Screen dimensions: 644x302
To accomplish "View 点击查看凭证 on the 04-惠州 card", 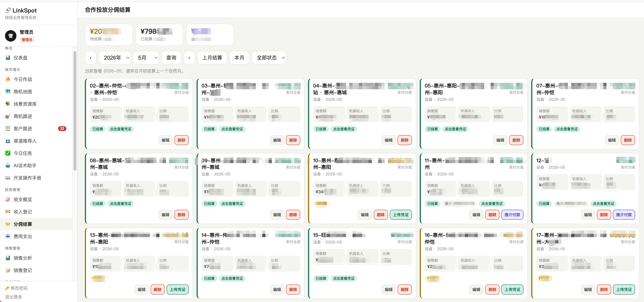I will point(344,129).
